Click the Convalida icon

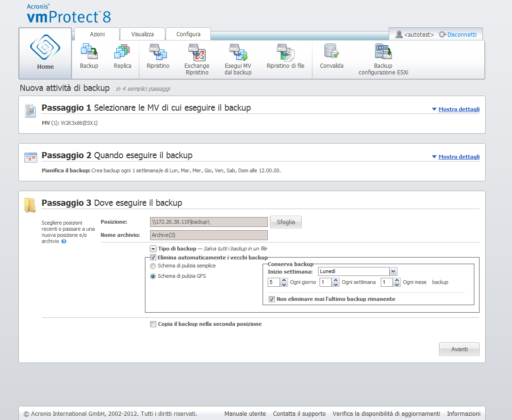[x=332, y=52]
